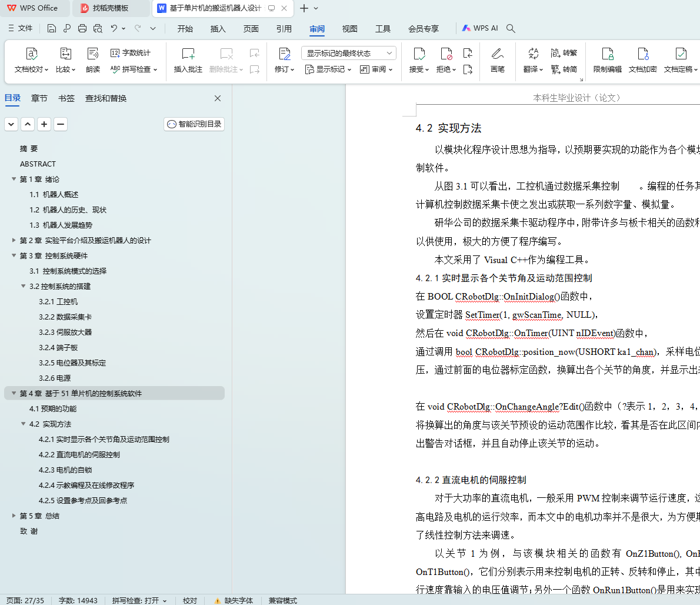Go to outline item 3.2.2 数据采集卡
The height and width of the screenshot is (605, 700).
click(65, 317)
